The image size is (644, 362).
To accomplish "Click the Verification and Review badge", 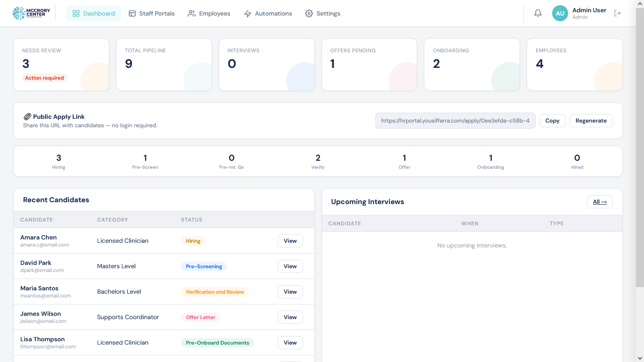I will click(215, 292).
